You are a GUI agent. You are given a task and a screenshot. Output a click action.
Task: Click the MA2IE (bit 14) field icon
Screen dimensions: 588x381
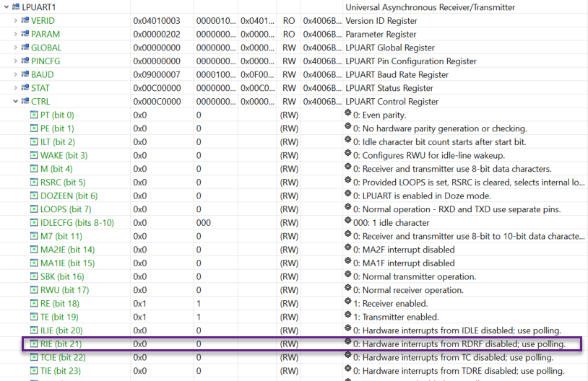tap(34, 250)
